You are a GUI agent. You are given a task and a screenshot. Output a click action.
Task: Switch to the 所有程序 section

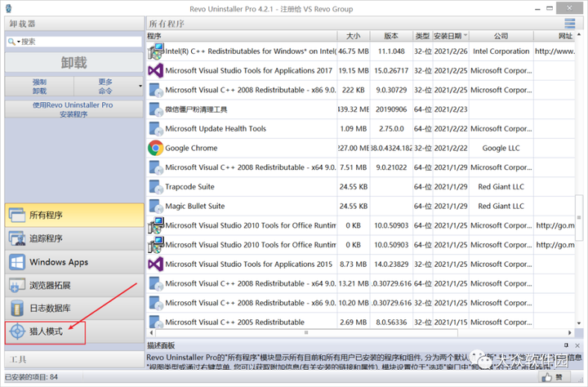[74, 215]
